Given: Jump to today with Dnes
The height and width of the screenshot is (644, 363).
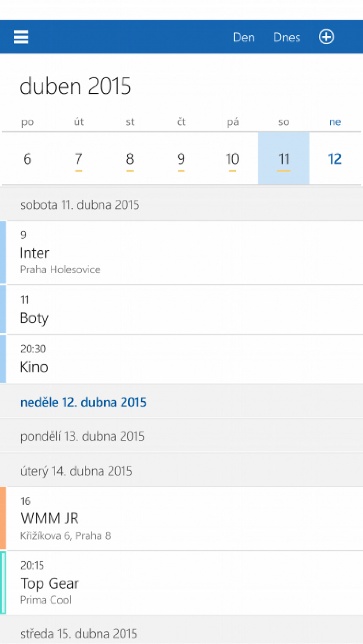Looking at the screenshot, I should [x=286, y=37].
